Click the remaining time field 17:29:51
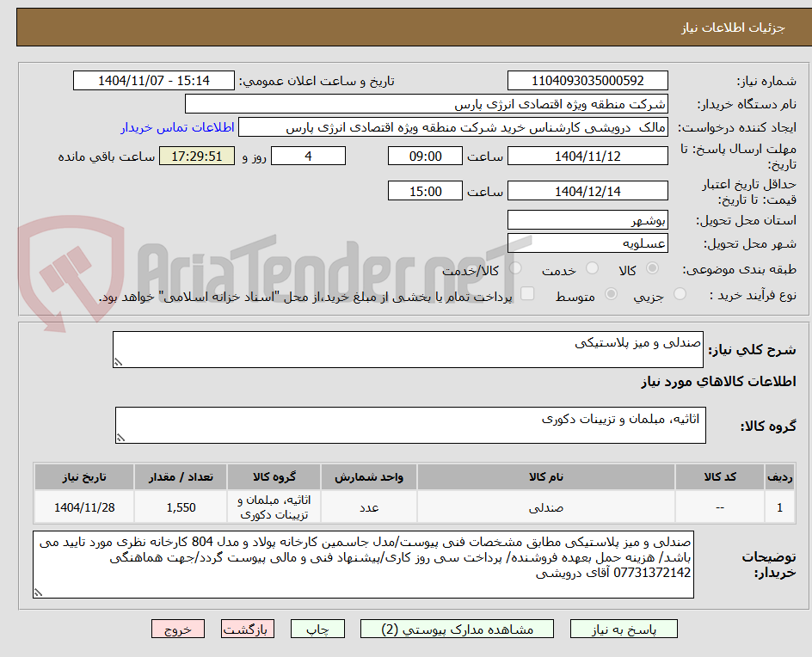The width and height of the screenshot is (812, 657). pos(197,156)
